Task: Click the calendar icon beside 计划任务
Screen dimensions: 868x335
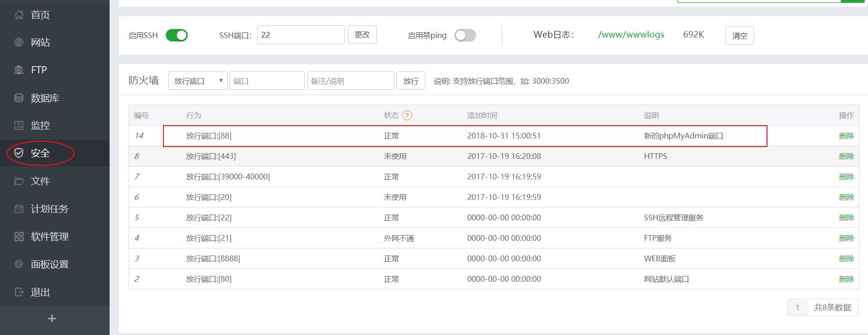Action: tap(19, 208)
